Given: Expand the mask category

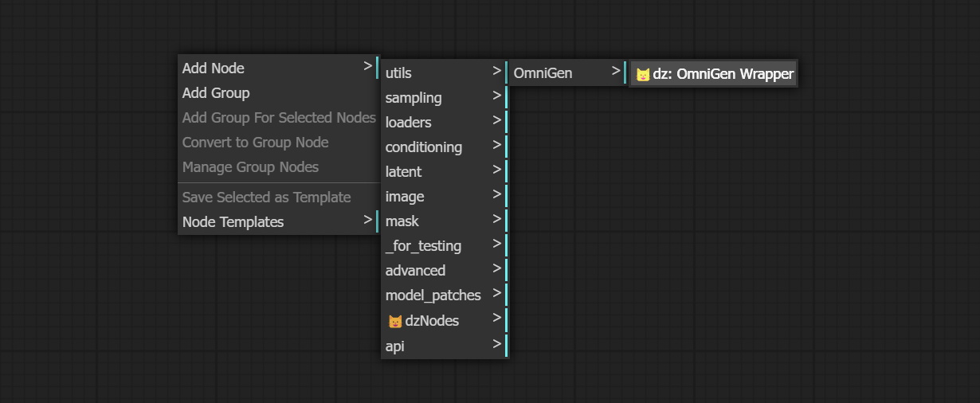Looking at the screenshot, I should click(x=445, y=221).
